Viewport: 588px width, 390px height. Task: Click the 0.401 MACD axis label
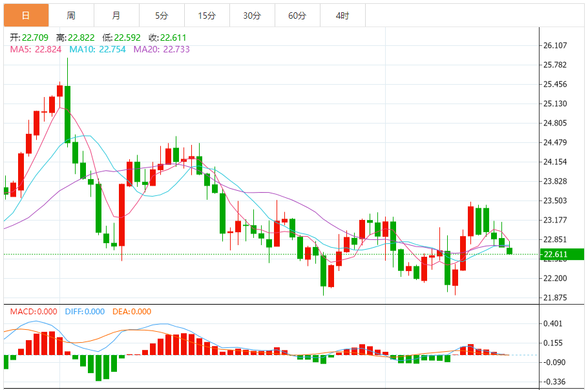pos(553,323)
